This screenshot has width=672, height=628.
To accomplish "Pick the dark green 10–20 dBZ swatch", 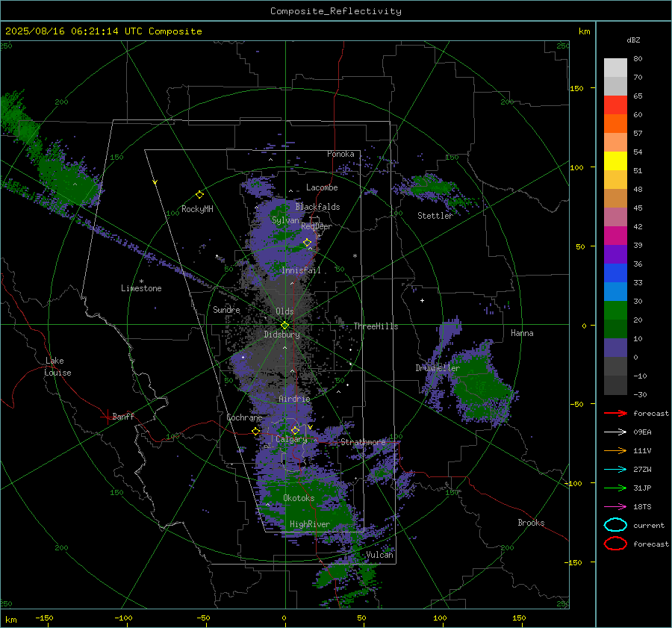I will (615, 329).
